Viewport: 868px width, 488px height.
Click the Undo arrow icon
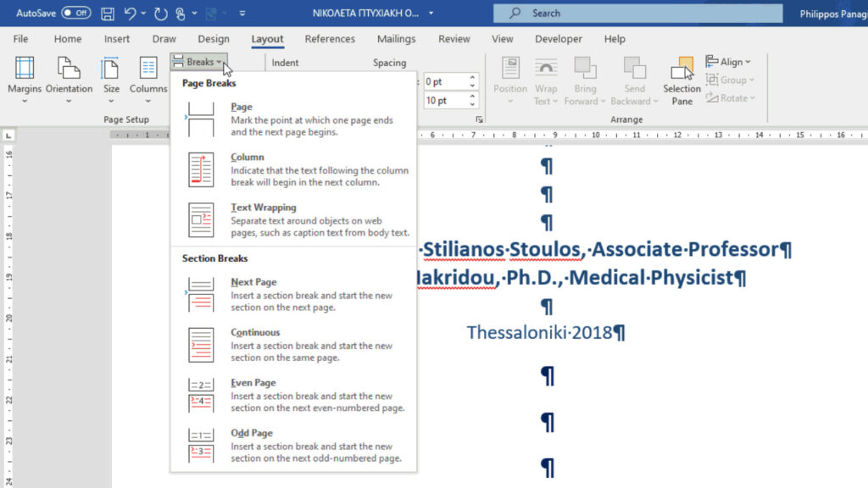(x=130, y=14)
